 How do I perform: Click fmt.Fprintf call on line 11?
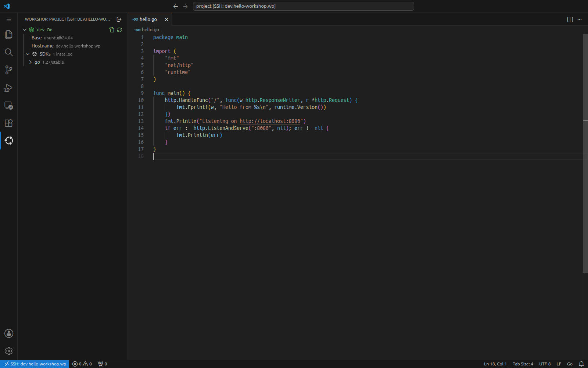[192, 107]
